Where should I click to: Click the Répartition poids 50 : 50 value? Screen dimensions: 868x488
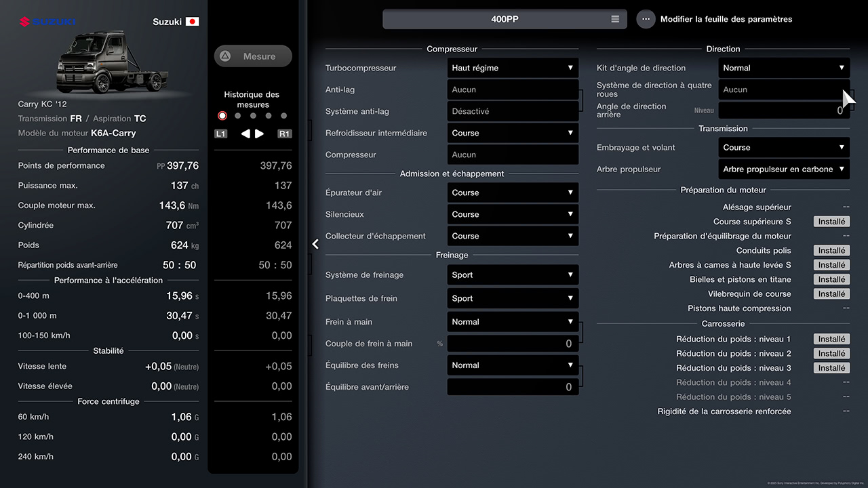point(180,265)
